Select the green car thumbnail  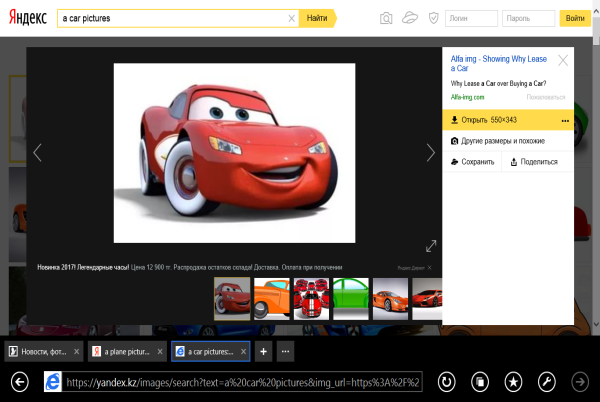(x=351, y=299)
